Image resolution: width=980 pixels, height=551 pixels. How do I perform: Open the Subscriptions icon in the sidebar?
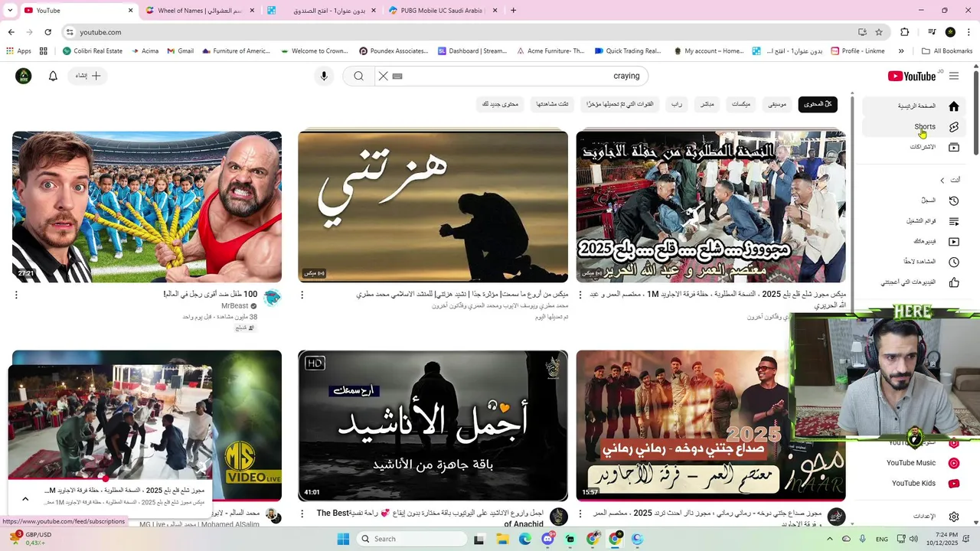[954, 147]
